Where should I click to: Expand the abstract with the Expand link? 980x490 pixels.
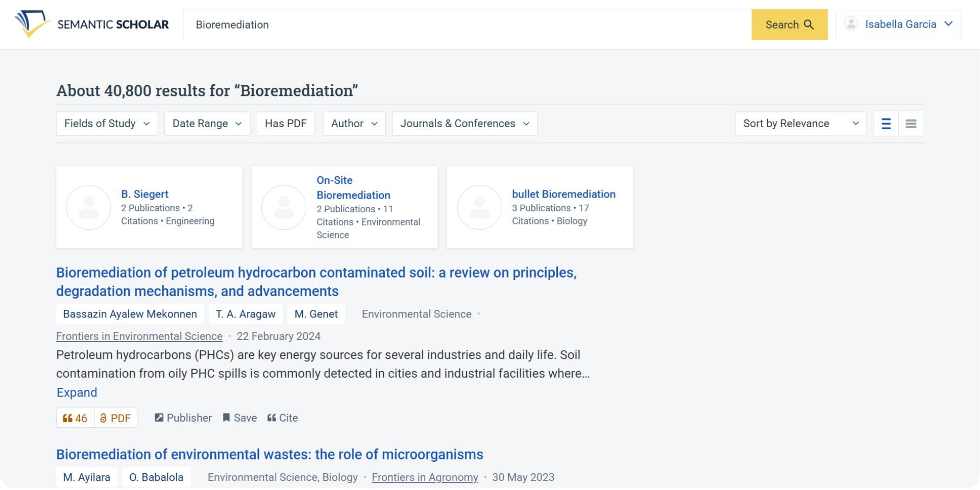(x=77, y=393)
